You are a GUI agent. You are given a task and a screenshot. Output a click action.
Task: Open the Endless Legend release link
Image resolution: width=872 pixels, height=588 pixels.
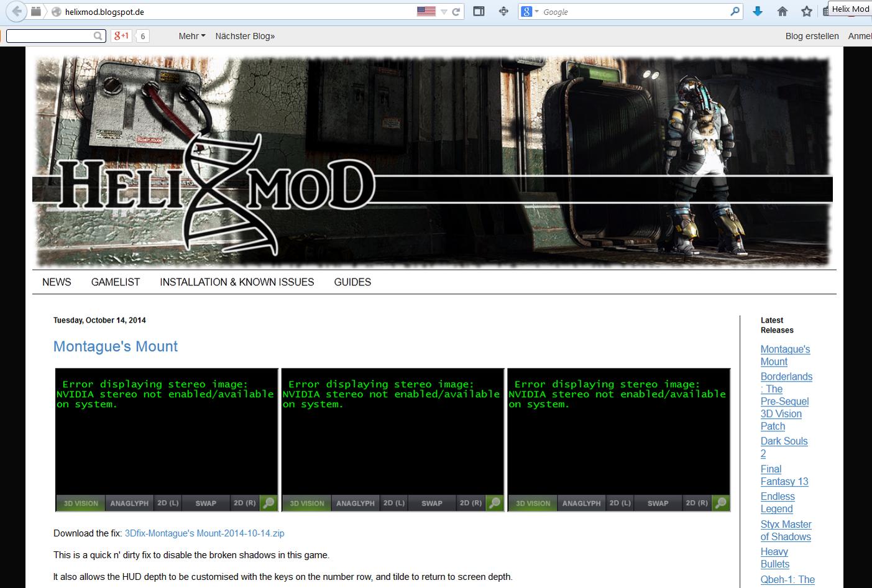pos(778,503)
